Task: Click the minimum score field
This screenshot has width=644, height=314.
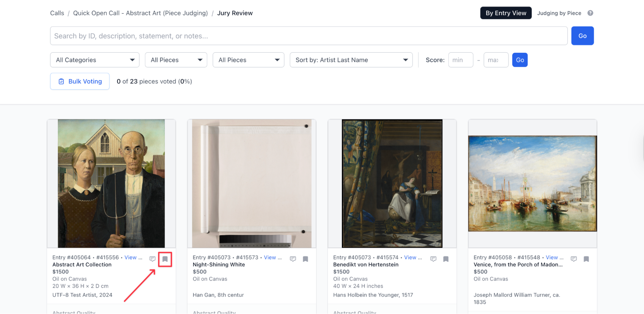Action: click(x=461, y=60)
